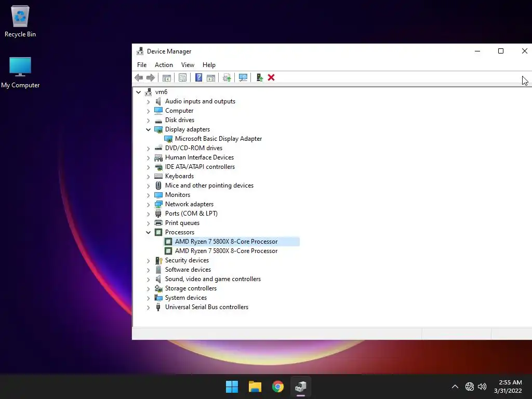This screenshot has width=532, height=399.
Task: Open File Explorer from taskbar
Action: tap(255, 387)
